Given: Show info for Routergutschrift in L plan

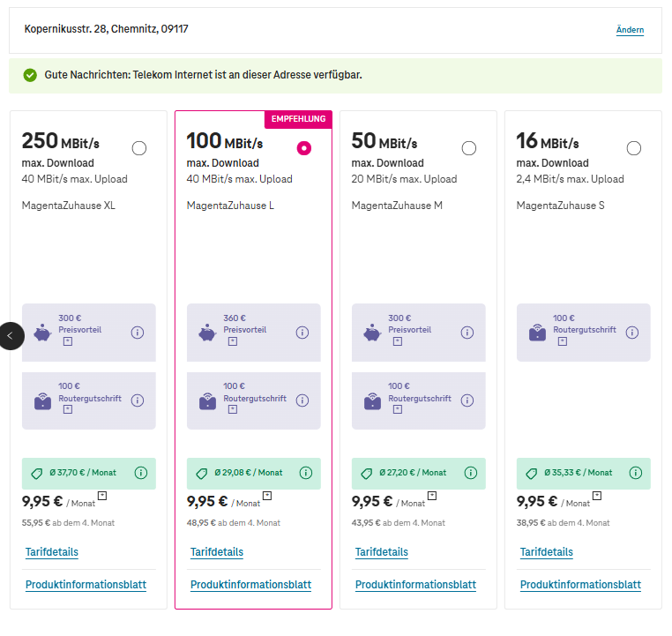Looking at the screenshot, I should 302,400.
